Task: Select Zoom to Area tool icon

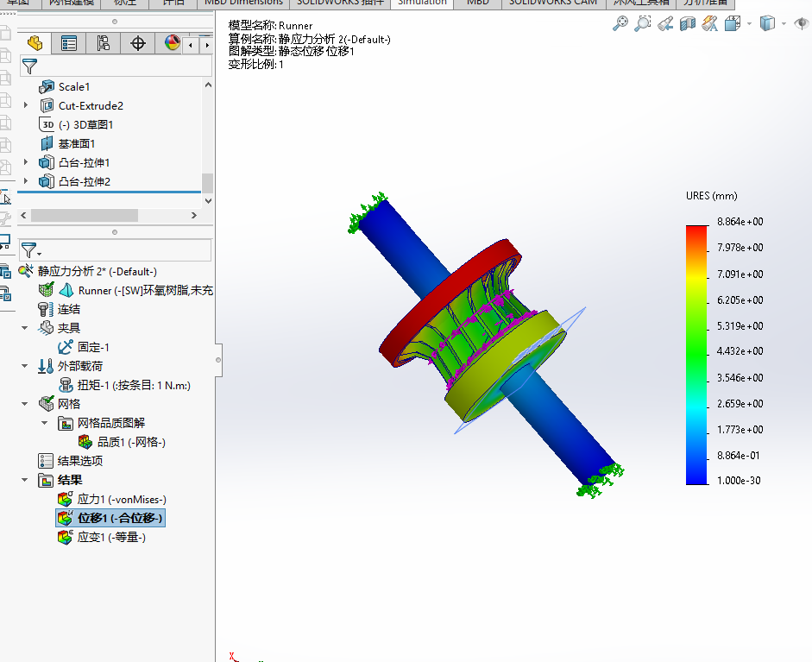Action: tap(642, 23)
